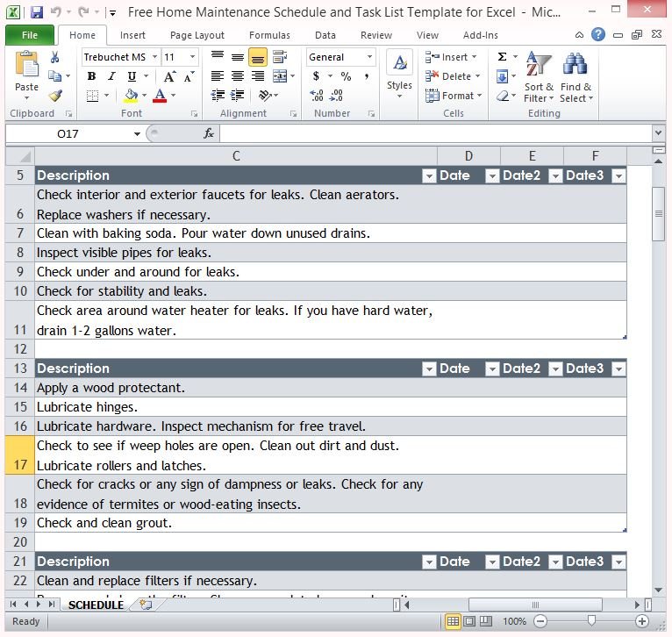Open filter dropdown for Description in row 5

428,175
